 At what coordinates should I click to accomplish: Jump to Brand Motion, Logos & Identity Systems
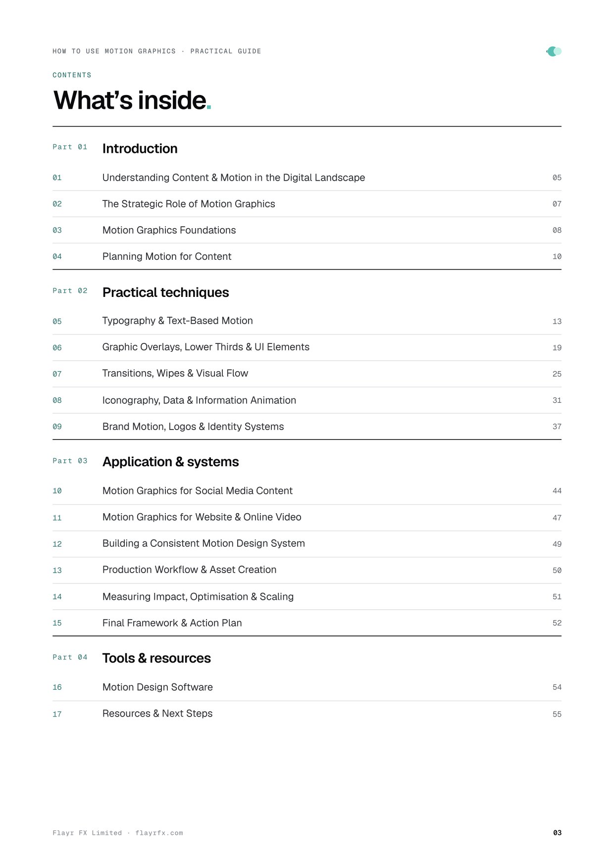pos(307,427)
